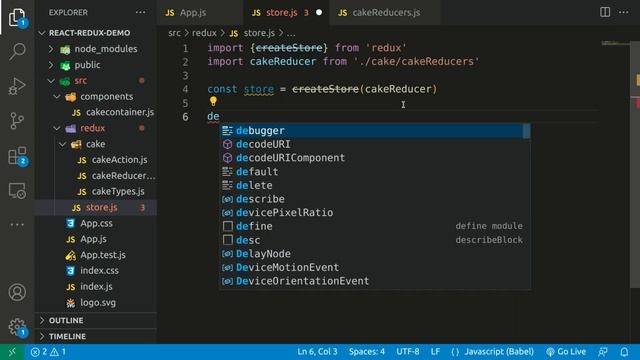
Task: Open cakecontainer.js file
Action: tap(96, 112)
